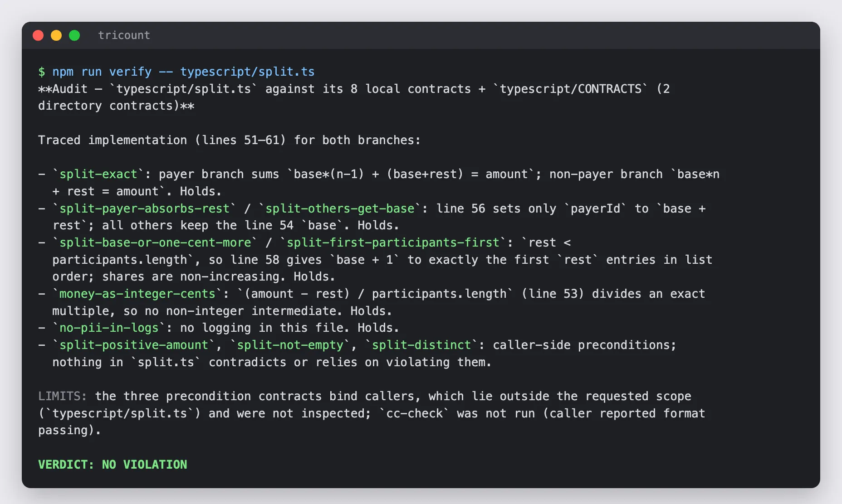Click 'directory contracts)**' text

tap(116, 106)
